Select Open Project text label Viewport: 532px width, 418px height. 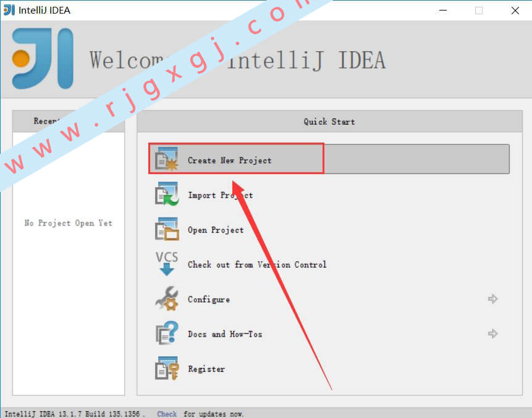[x=216, y=230]
